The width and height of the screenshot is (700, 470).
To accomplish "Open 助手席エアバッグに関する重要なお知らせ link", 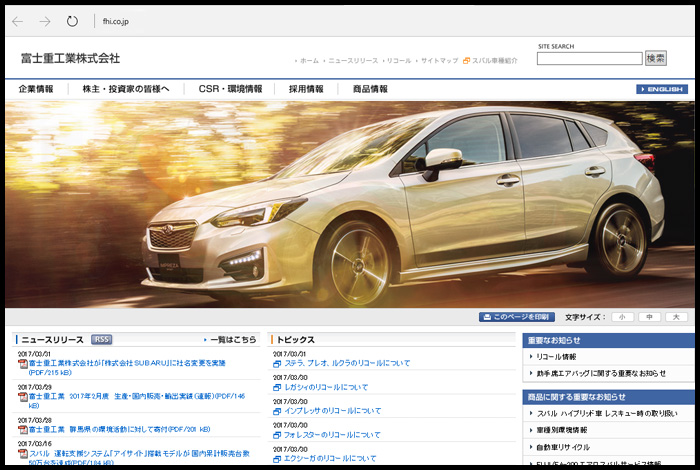I will tap(601, 373).
